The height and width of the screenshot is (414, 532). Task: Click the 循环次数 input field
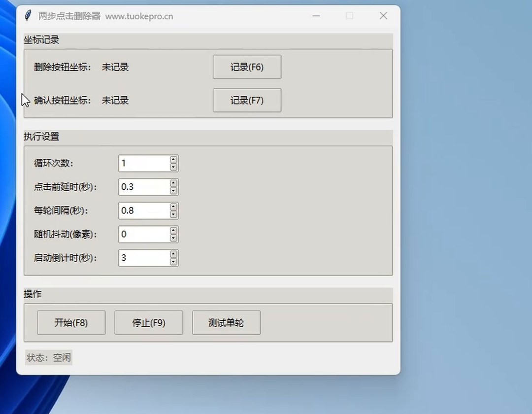click(144, 163)
